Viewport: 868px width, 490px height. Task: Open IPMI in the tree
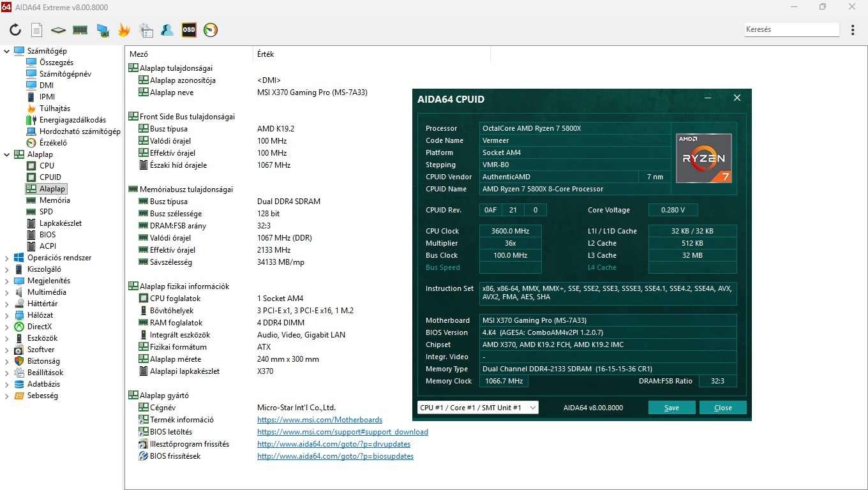(47, 97)
